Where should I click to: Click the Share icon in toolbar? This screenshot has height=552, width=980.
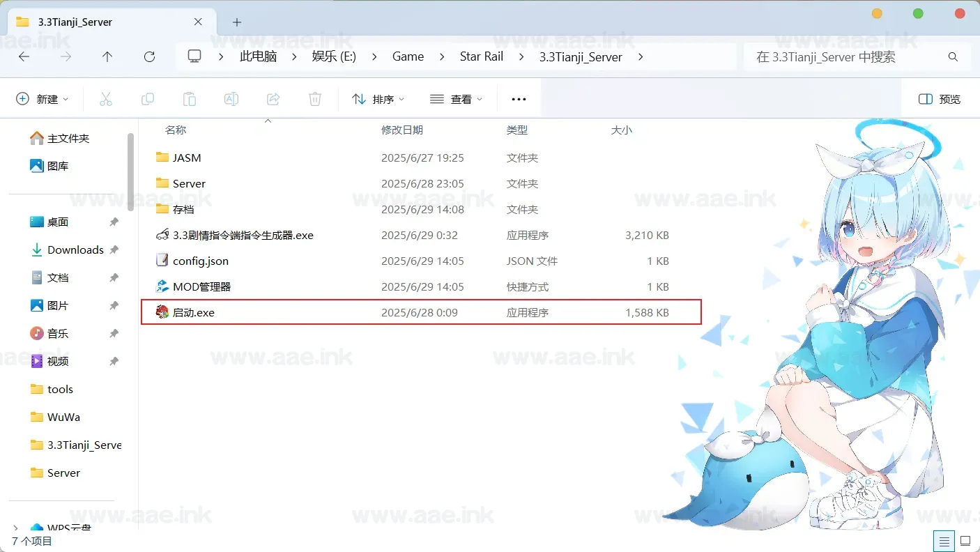[x=273, y=99]
